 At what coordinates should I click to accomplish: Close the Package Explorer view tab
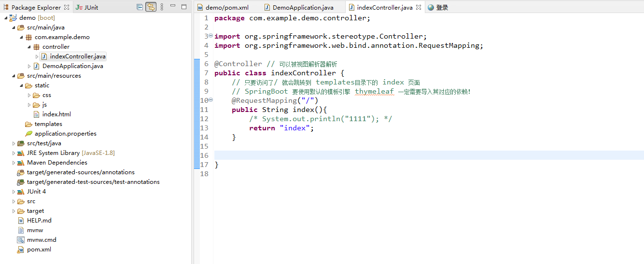point(67,7)
